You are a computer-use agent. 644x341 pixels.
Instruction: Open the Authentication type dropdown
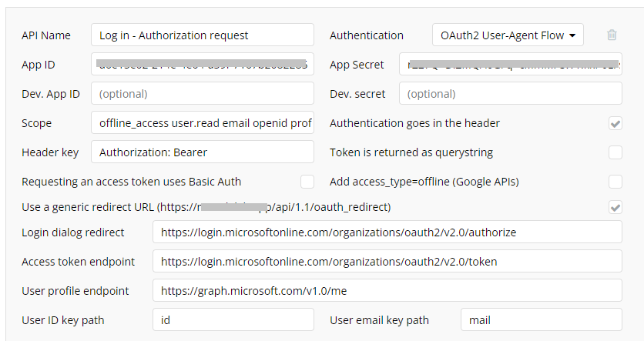pyautogui.click(x=508, y=35)
